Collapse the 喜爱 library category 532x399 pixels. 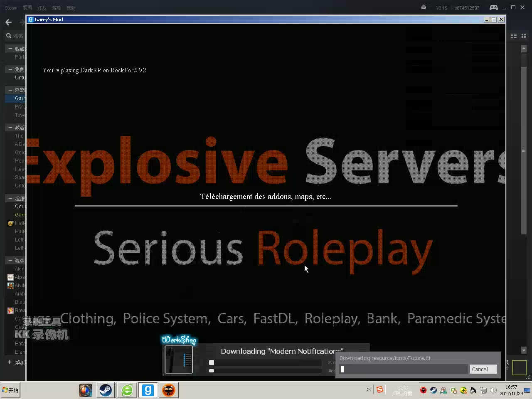pos(10,90)
